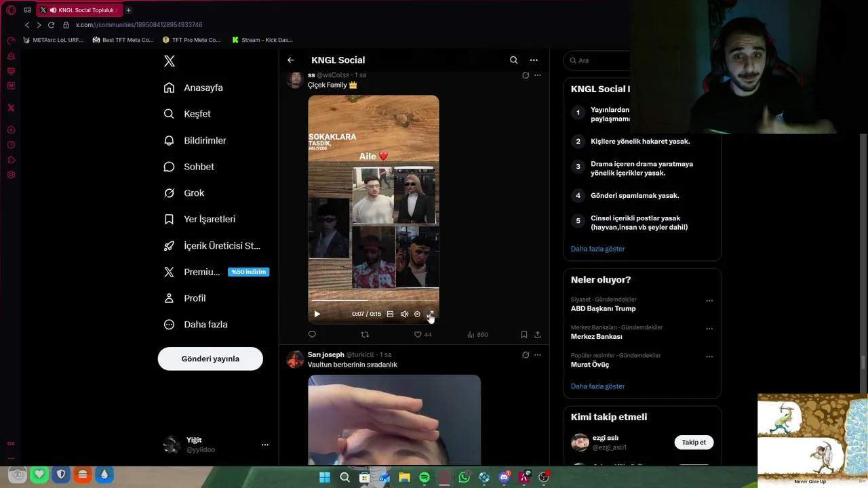Viewport: 868px width, 488px height.
Task: Search within KNGL Social community
Action: pos(513,60)
